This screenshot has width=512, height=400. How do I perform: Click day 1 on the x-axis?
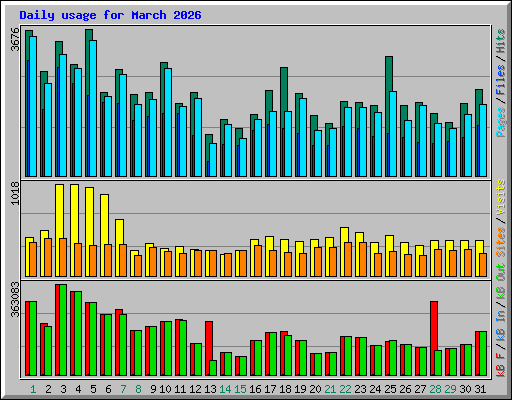33,389
